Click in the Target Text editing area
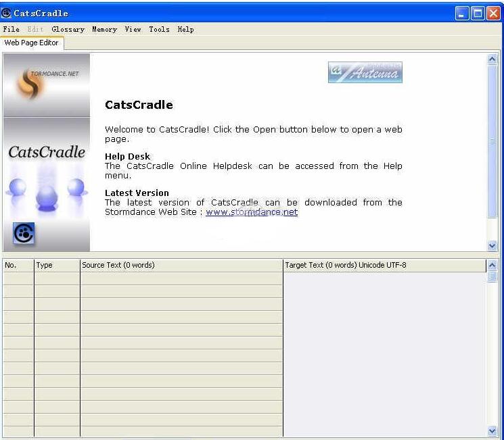 coord(385,354)
